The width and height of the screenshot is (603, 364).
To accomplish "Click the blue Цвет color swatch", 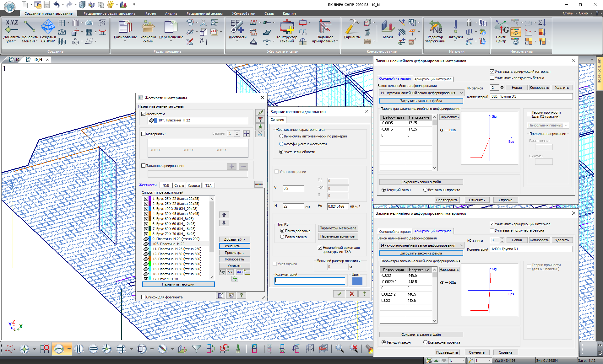I will [x=357, y=281].
